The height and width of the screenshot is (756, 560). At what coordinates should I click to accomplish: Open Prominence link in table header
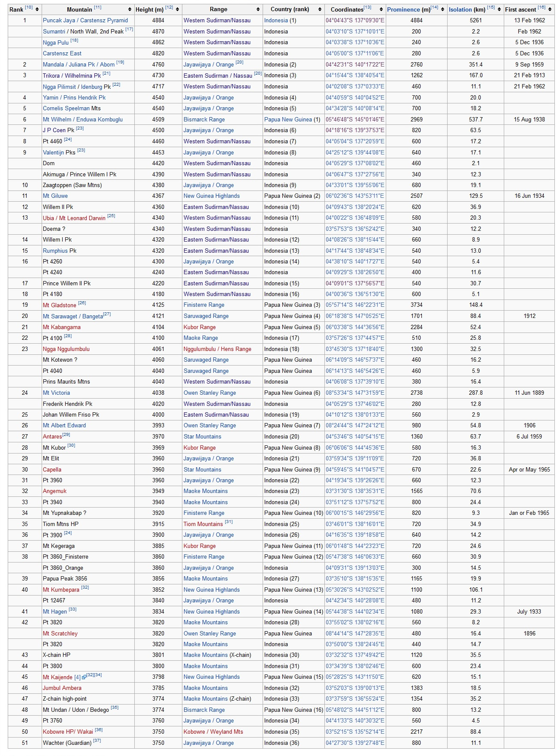click(403, 9)
